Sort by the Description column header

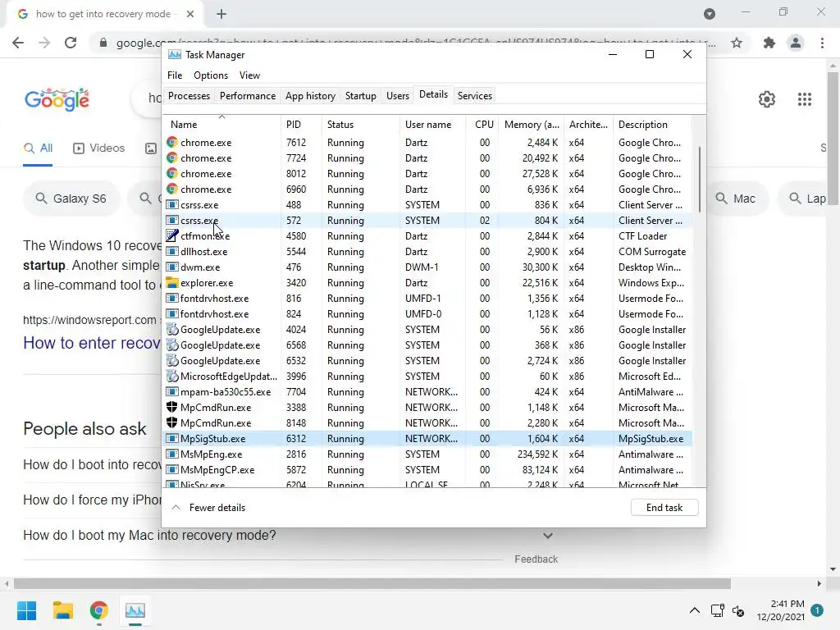pos(652,125)
